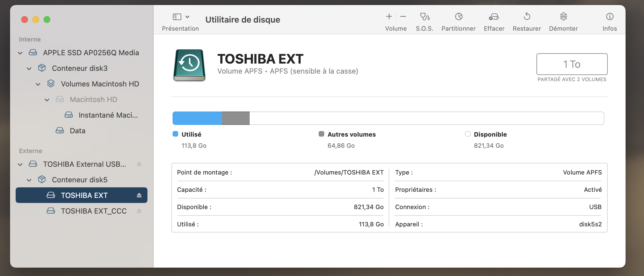
Task: Click the Effacer drive erase icon
Action: (494, 17)
